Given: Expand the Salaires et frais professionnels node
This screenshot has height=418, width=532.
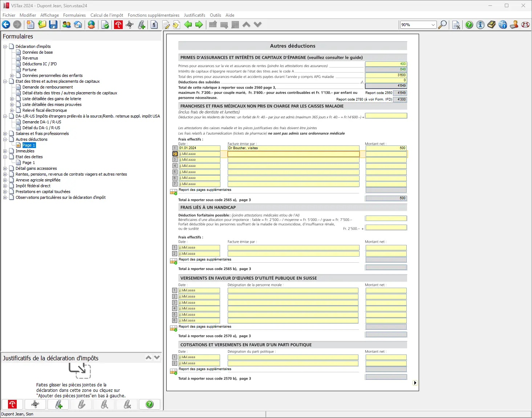Looking at the screenshot, I should coord(5,134).
